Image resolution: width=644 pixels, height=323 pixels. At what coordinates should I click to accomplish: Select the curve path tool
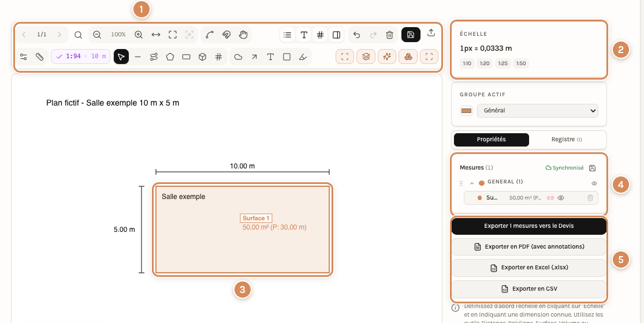point(210,35)
